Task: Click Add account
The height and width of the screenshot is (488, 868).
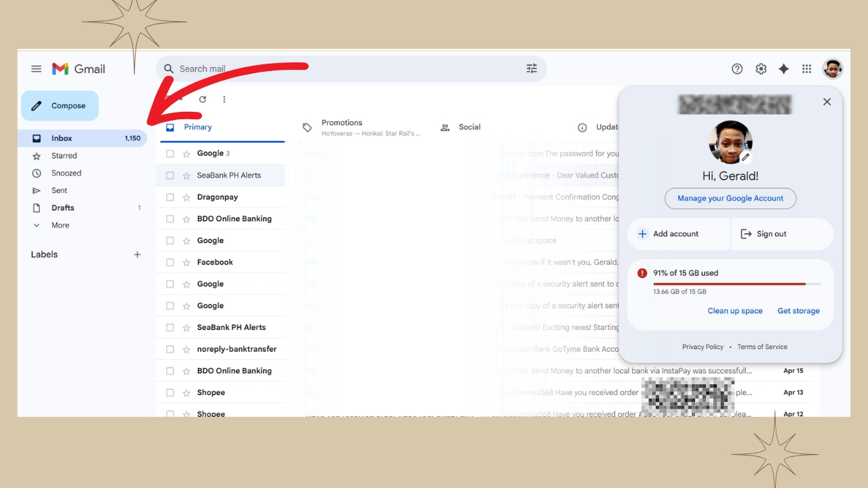Action: coord(678,234)
